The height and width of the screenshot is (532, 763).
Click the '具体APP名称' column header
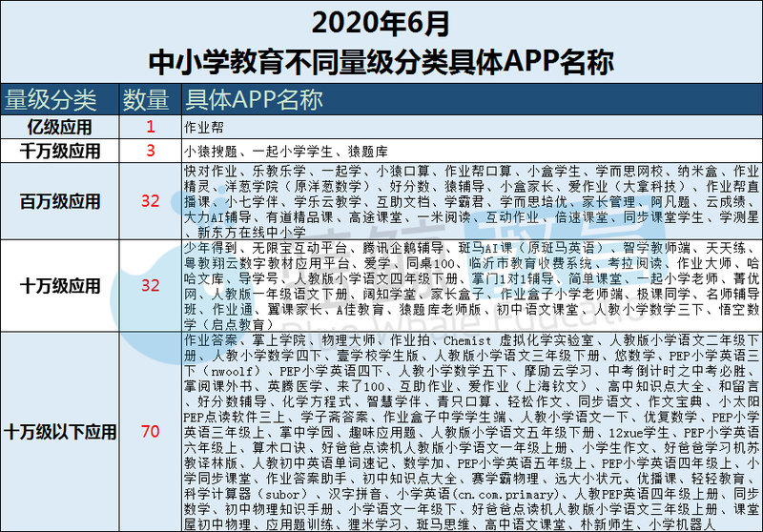254,99
